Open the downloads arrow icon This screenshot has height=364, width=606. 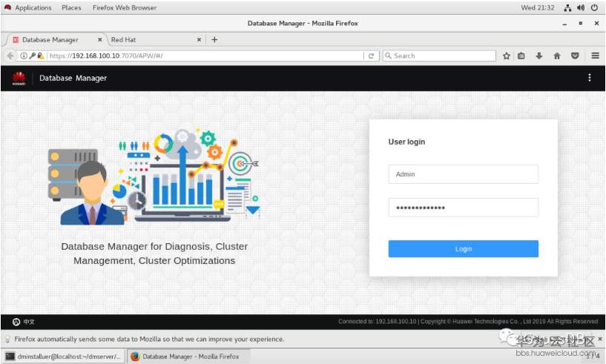539,56
